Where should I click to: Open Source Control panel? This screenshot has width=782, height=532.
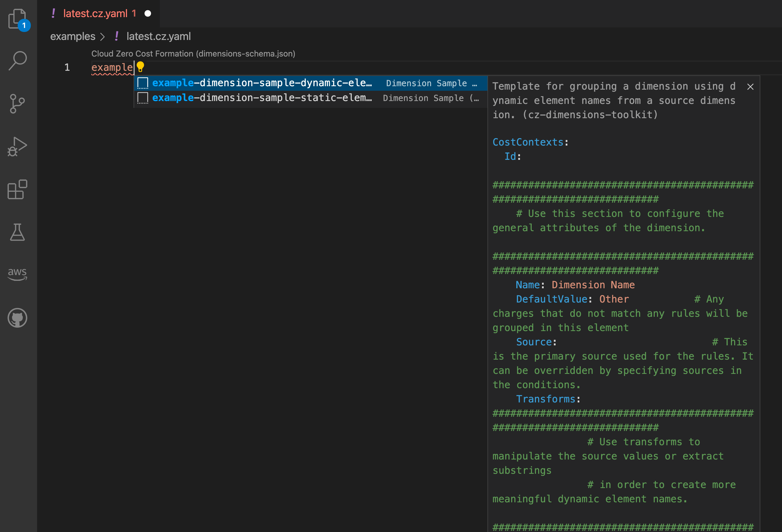point(17,103)
